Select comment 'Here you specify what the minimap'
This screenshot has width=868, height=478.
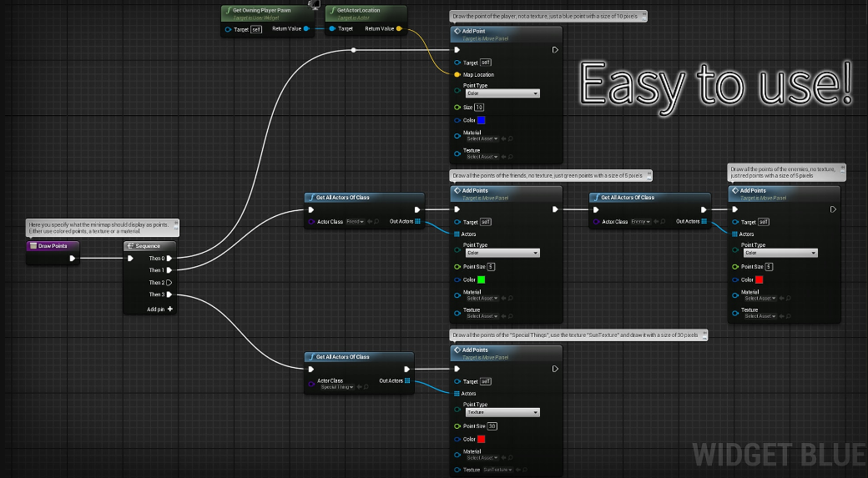tap(102, 228)
